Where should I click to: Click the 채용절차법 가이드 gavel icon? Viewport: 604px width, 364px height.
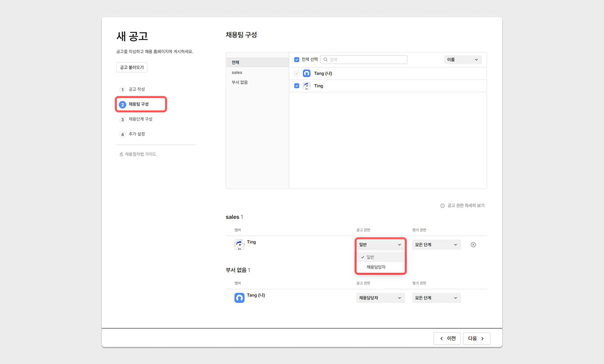[121, 154]
